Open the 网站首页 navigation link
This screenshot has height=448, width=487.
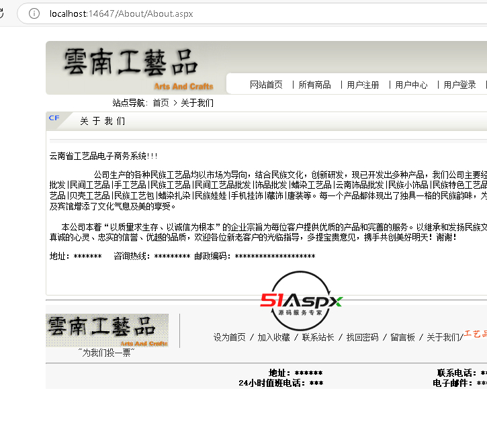(266, 85)
